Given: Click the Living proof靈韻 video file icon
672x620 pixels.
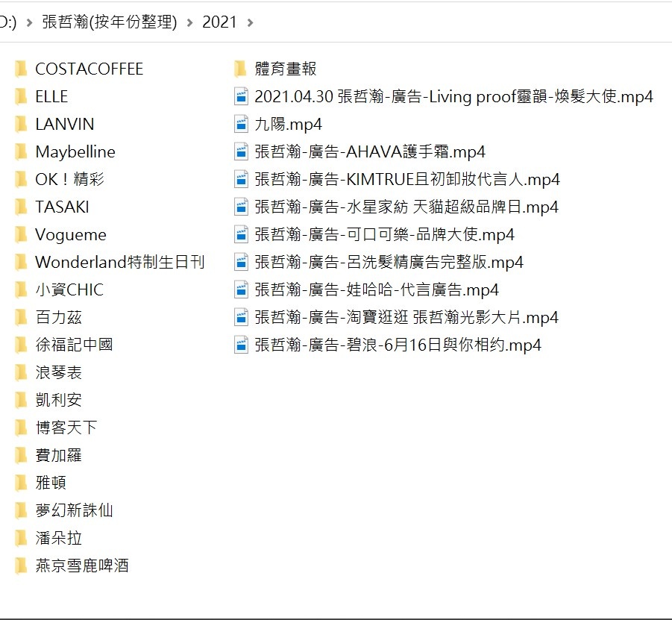Looking at the screenshot, I should click(242, 96).
